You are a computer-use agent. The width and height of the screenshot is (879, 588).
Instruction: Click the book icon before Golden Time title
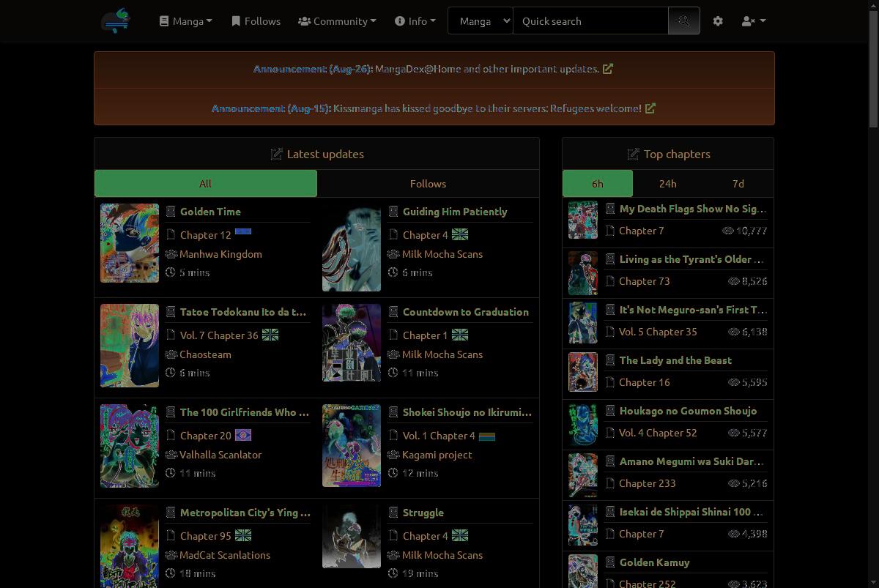point(171,212)
